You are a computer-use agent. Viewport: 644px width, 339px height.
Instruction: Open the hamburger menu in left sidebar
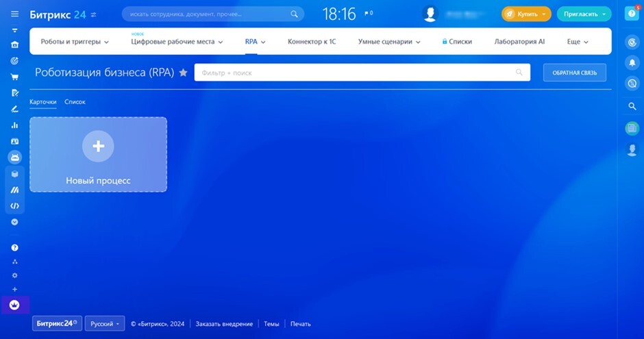point(15,14)
